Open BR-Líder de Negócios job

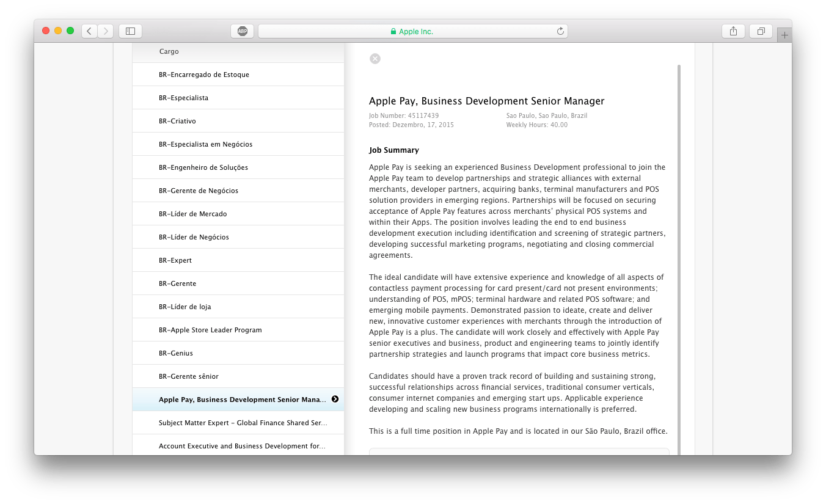click(x=238, y=237)
